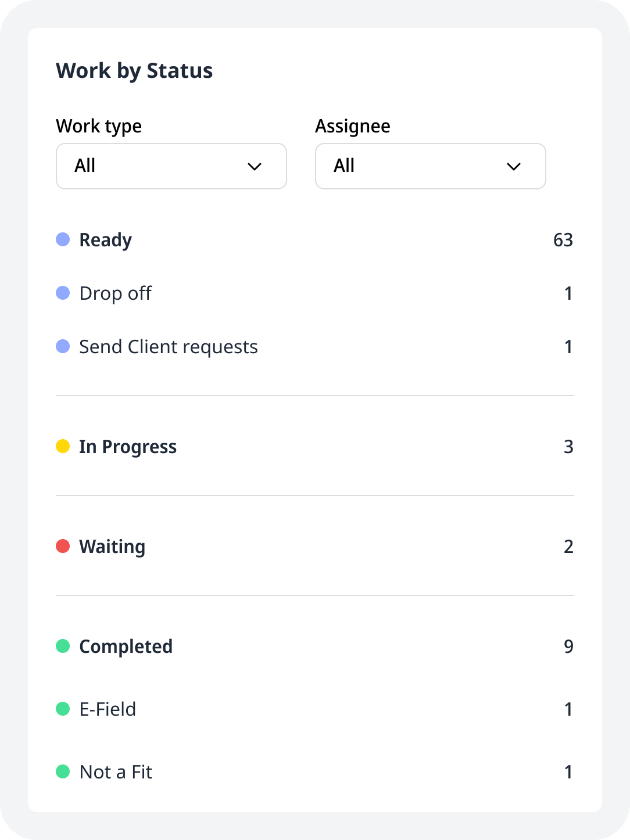
Task: Select the Ready status row
Action: click(x=315, y=240)
